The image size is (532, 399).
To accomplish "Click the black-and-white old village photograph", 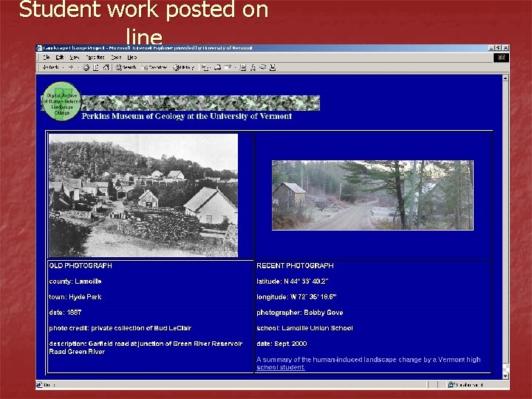I will (x=143, y=195).
